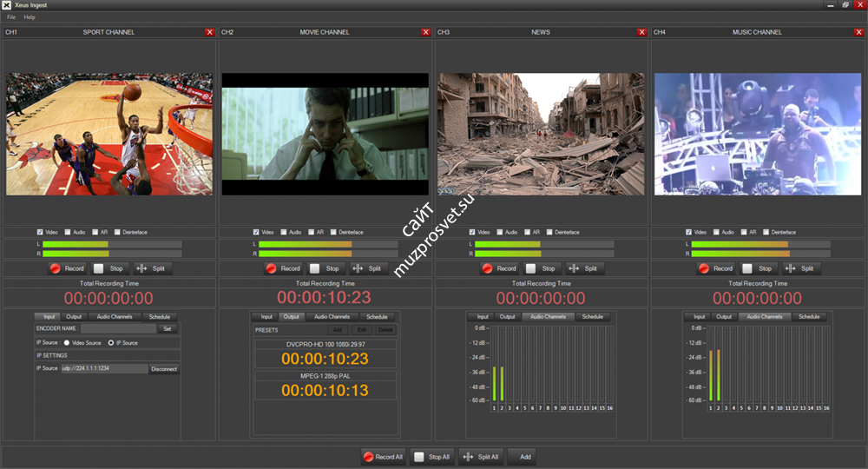Image resolution: width=868 pixels, height=469 pixels.
Task: Click Record All at the bottom
Action: [x=383, y=457]
